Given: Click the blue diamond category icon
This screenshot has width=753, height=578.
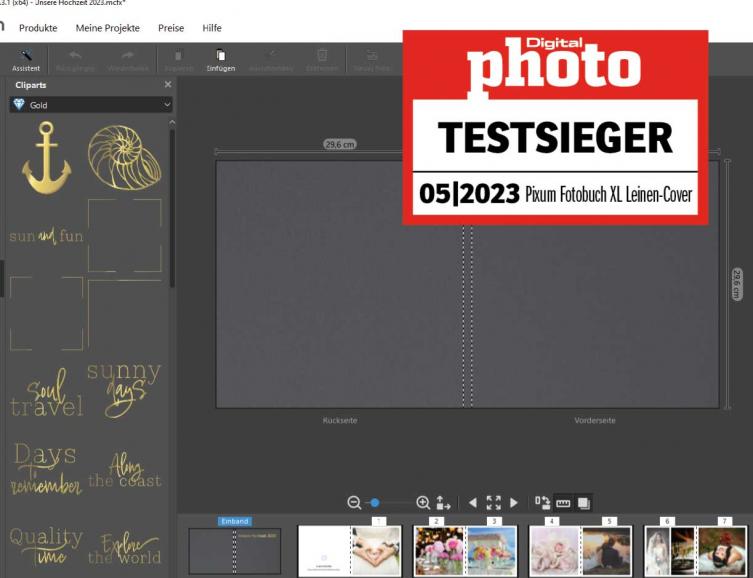Looking at the screenshot, I should [19, 104].
